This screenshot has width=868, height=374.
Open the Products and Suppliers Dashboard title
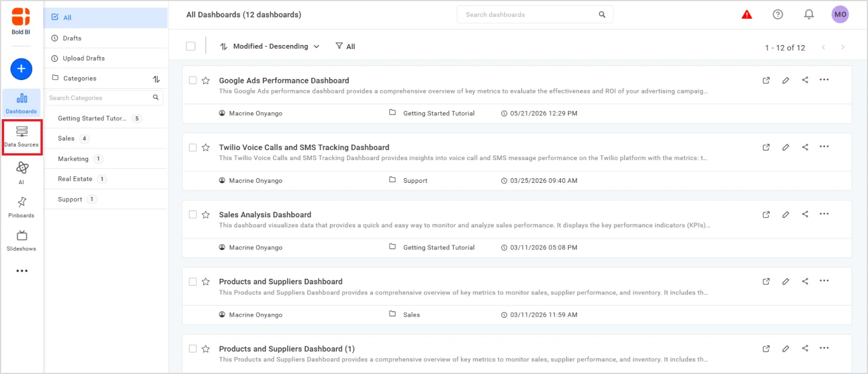tap(281, 282)
